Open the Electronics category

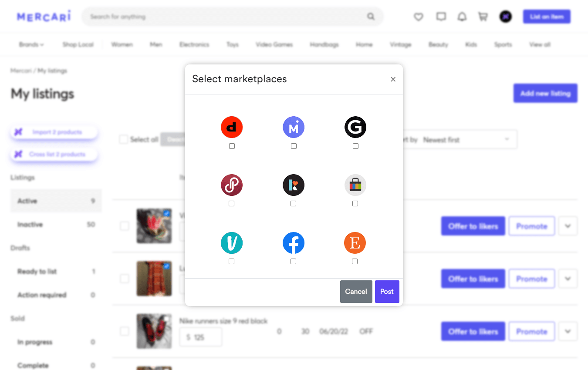coord(194,44)
